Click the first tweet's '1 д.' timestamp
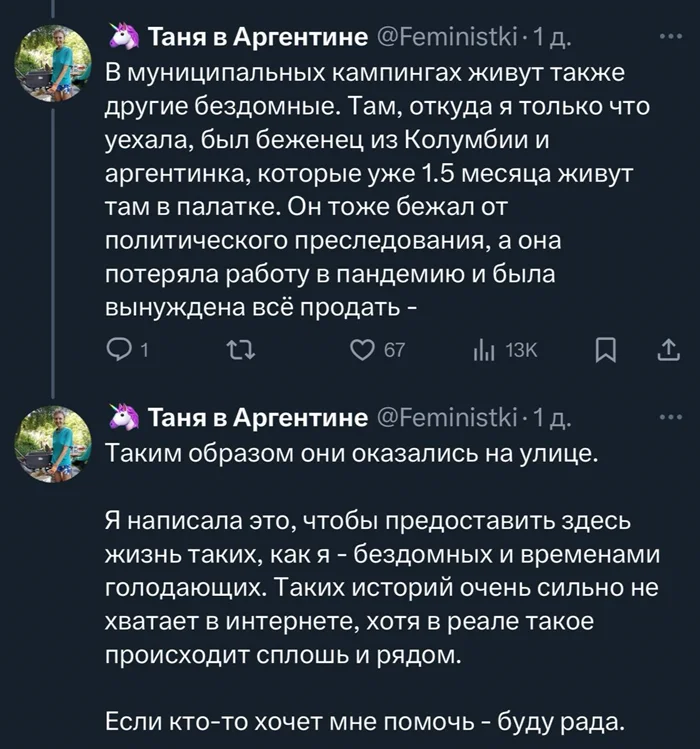700x749 pixels. (553, 39)
